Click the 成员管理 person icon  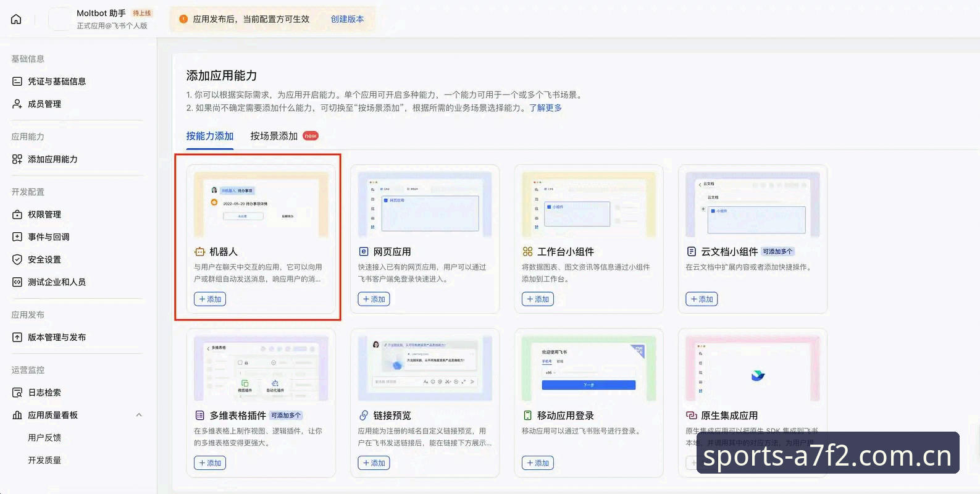tap(17, 104)
